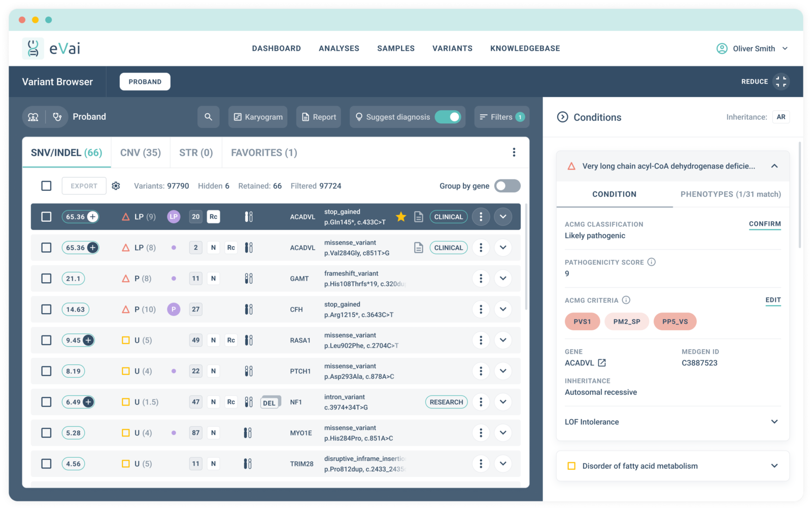
Task: Check the ACADVL missense row checkbox
Action: point(46,248)
